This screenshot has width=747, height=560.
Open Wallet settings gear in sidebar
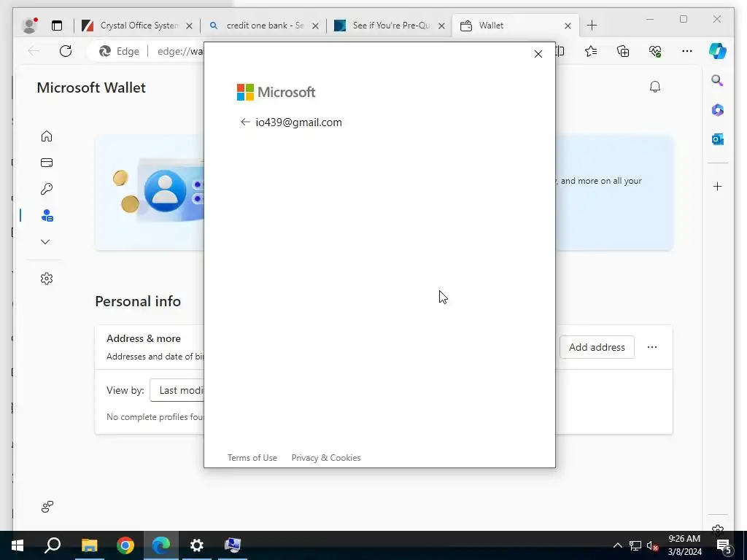click(x=47, y=279)
